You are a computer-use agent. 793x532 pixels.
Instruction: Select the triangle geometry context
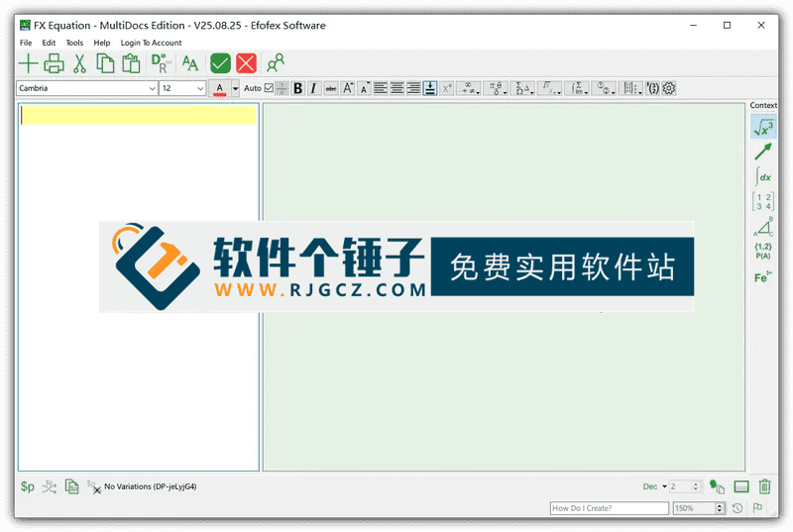point(763,227)
